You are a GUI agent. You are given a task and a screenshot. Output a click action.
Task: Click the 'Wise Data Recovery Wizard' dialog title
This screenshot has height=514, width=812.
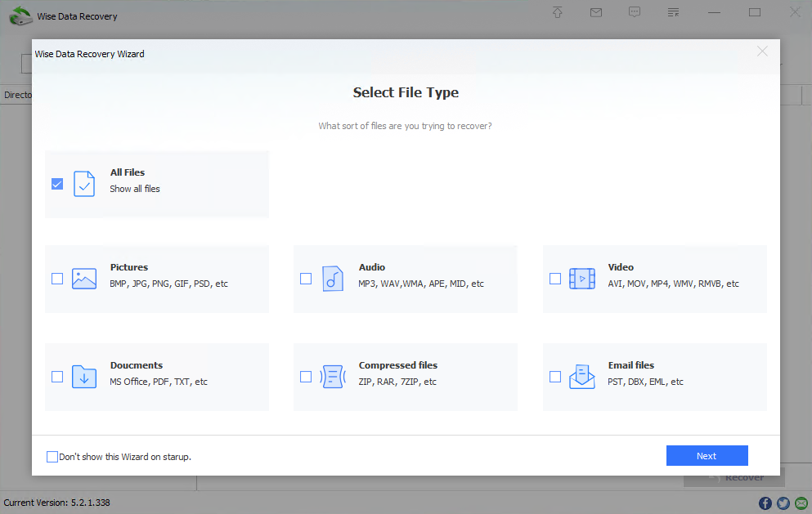(90, 54)
